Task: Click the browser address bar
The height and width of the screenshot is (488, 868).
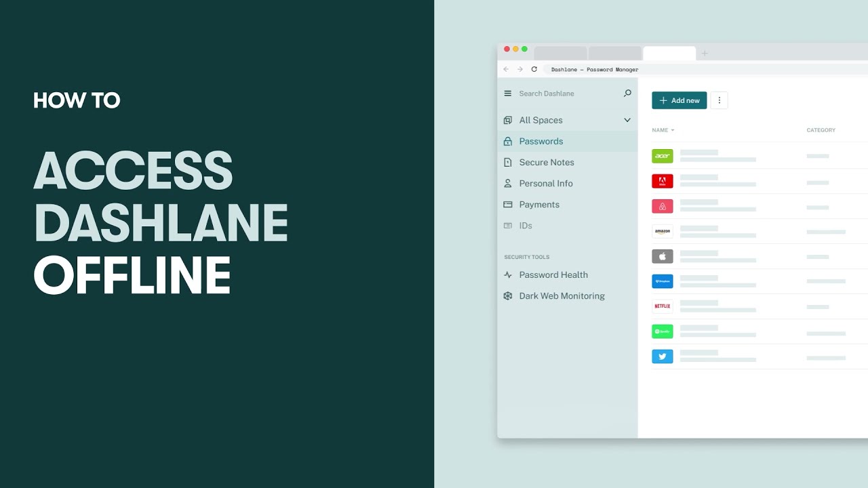Action: [x=705, y=69]
